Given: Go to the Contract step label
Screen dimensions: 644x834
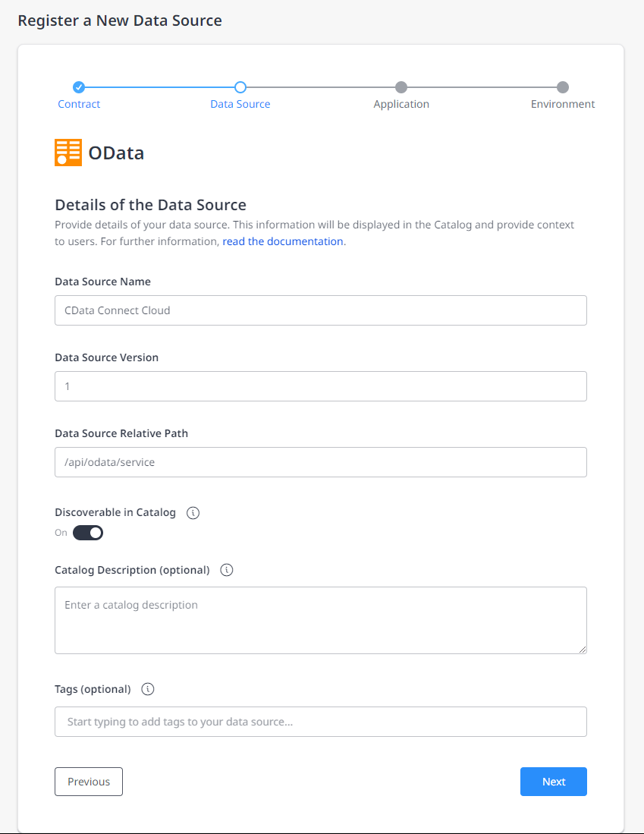Looking at the screenshot, I should [x=79, y=105].
